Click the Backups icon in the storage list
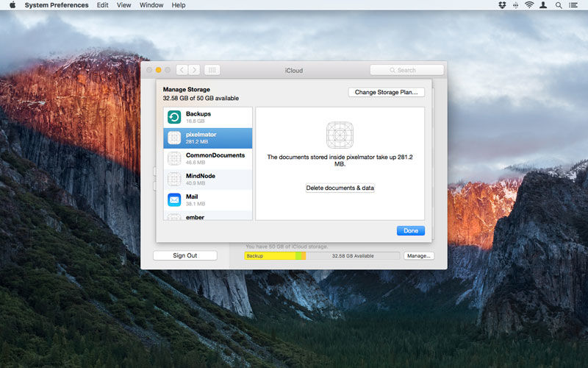Image resolution: width=588 pixels, height=368 pixels. (174, 117)
